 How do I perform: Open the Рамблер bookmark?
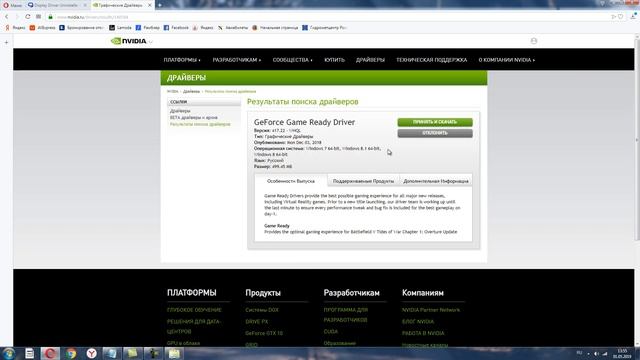coord(148,28)
